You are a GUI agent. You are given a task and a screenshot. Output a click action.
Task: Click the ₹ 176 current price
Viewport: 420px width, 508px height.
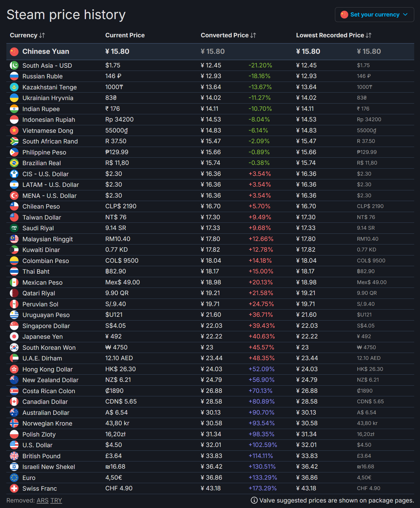click(x=113, y=109)
